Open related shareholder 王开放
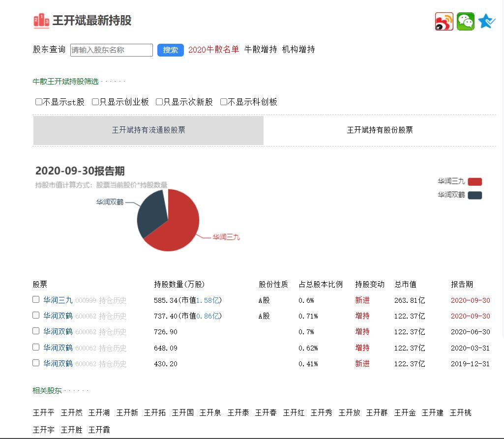Viewport: 504px width, 439px height. point(350,412)
